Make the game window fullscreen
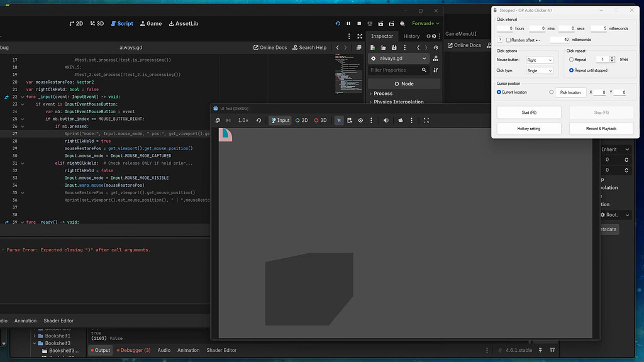Screen dimensions: 644x362 [426, 120]
